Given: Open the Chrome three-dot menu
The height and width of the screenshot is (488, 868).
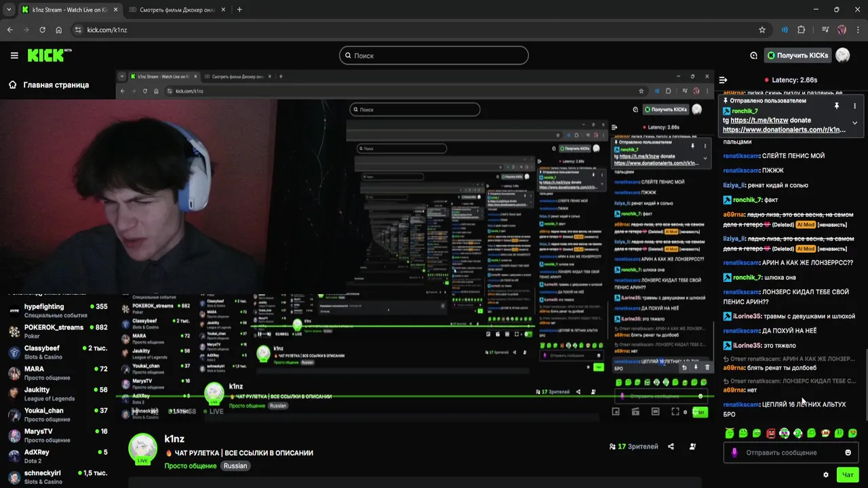Looking at the screenshot, I should (x=858, y=30).
